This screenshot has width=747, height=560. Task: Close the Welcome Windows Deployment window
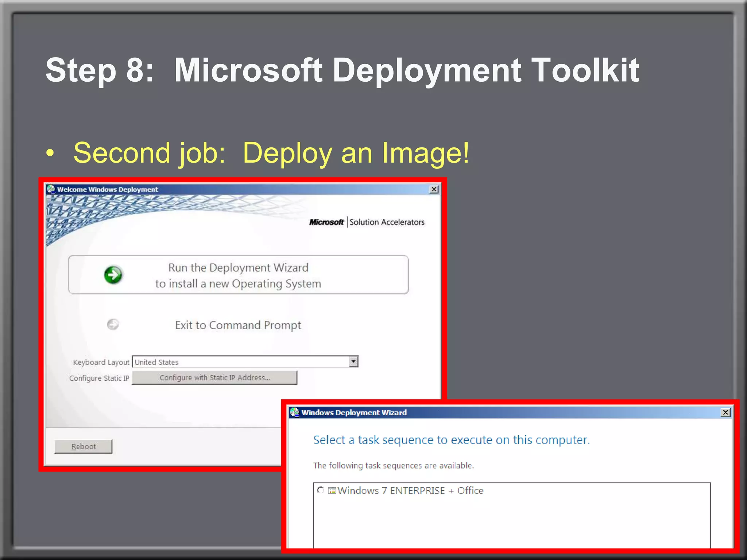(x=434, y=189)
